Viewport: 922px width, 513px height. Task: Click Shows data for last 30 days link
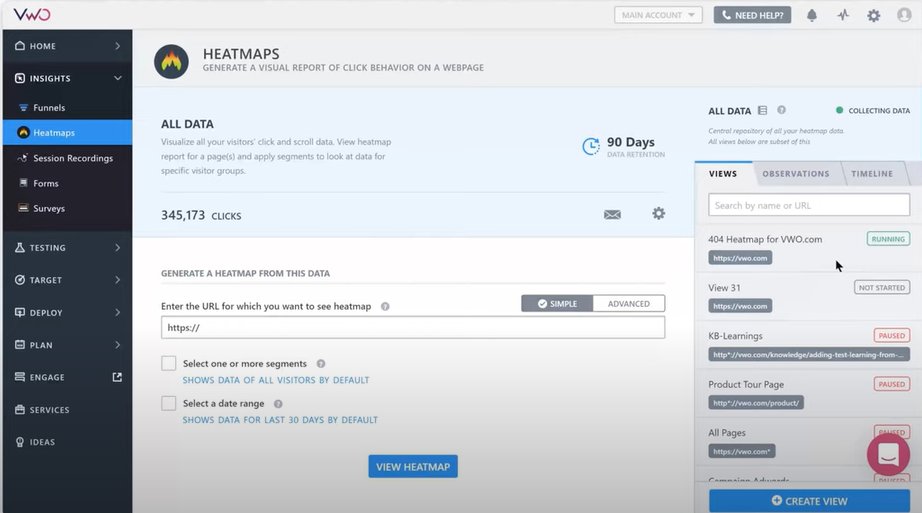point(280,420)
